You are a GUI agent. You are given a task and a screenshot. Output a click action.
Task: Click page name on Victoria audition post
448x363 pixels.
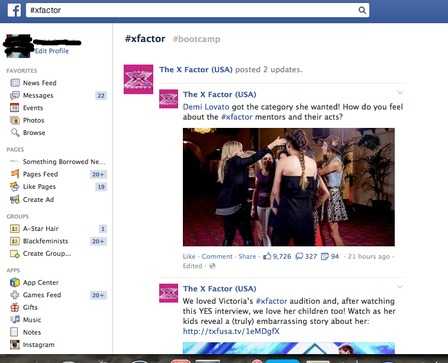coord(220,289)
